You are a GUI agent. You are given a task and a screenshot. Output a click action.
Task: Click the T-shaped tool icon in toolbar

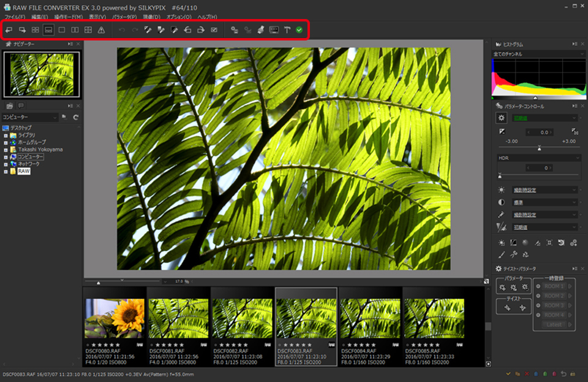[287, 30]
